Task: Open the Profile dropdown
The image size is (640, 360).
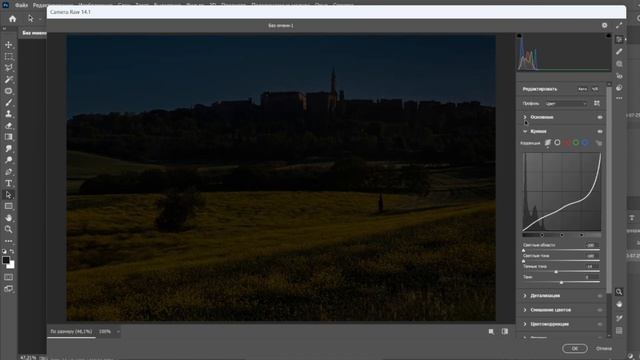Action: [x=566, y=104]
